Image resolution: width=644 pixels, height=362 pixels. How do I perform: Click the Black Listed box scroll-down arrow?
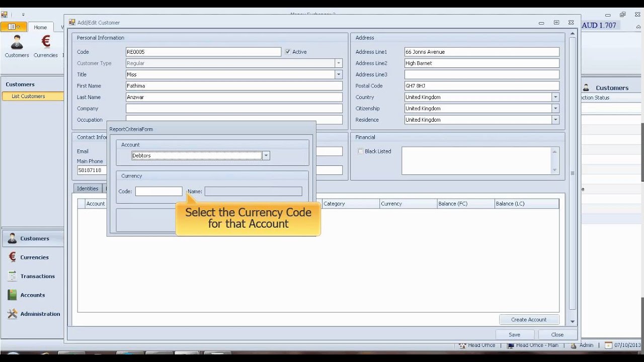555,170
